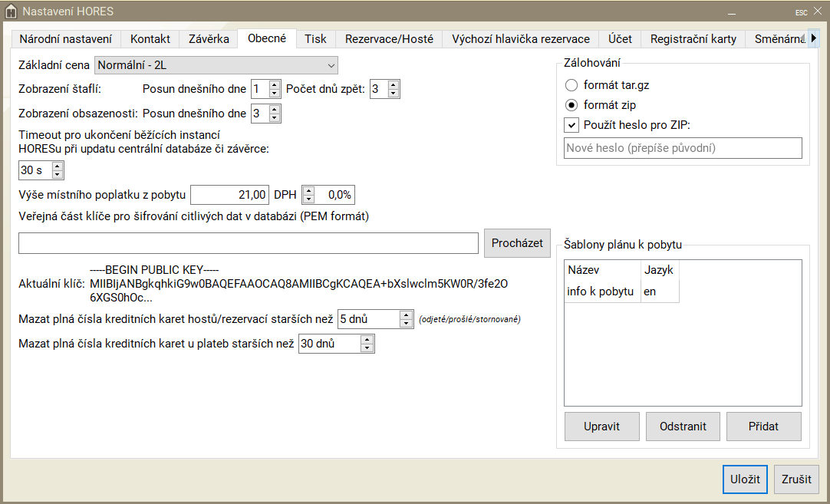Screen dimensions: 830x504
Task: Increase timeout seconds spinner value
Action: point(57,166)
